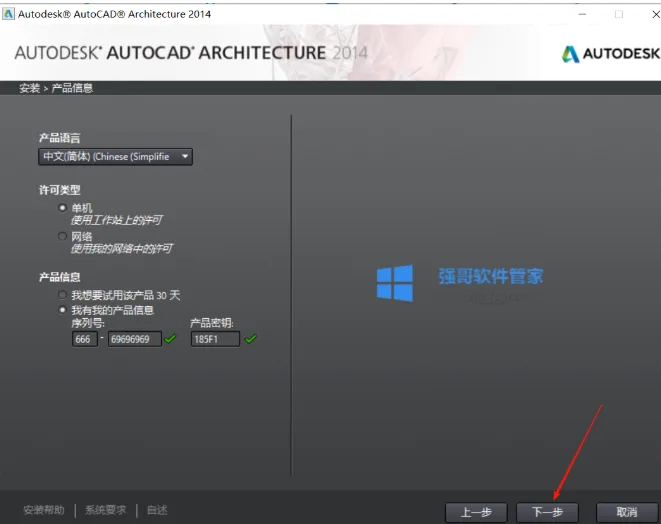The width and height of the screenshot is (661, 524).
Task: Cancel installation with 取消 button
Action: point(627,512)
